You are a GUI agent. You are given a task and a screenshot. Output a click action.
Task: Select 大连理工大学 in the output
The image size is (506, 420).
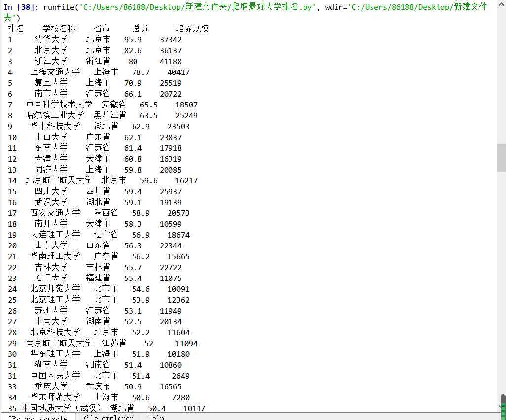[x=55, y=234]
